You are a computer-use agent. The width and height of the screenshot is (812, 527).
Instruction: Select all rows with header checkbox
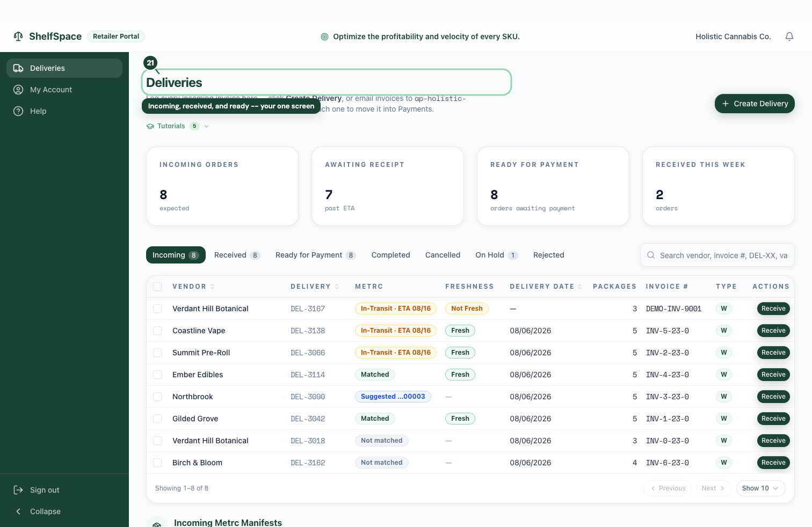click(x=157, y=287)
